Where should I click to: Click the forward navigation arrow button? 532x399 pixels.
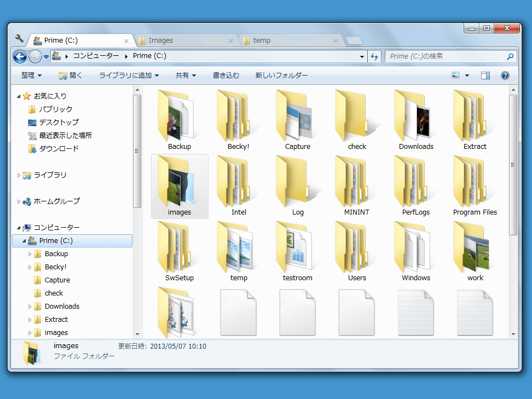point(35,56)
